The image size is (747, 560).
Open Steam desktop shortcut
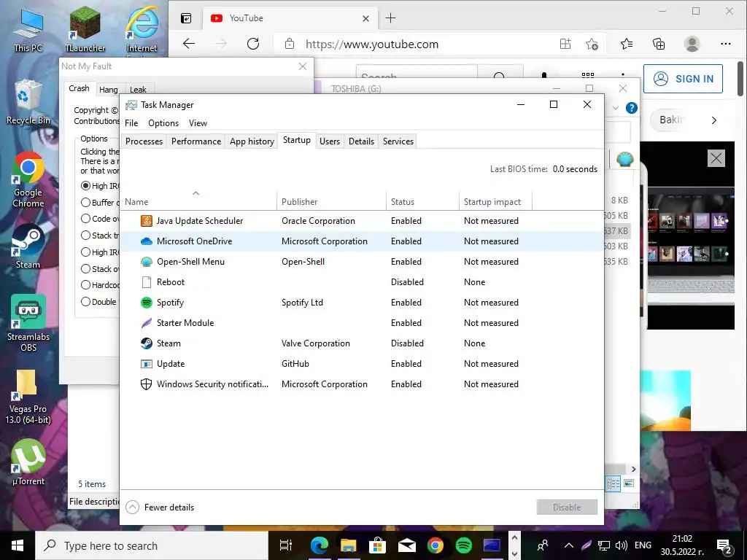[28, 246]
